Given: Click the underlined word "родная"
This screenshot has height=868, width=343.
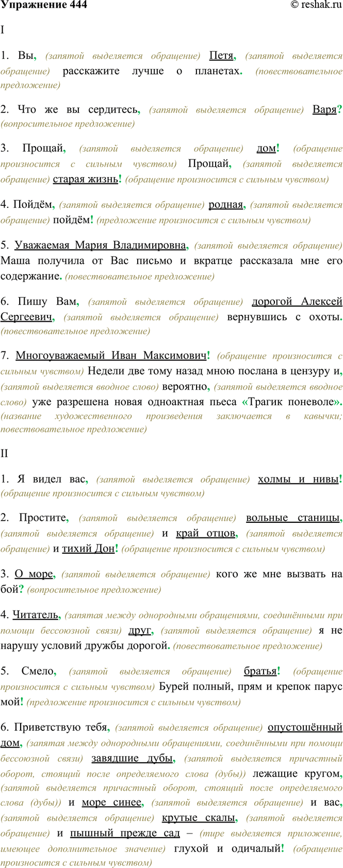Looking at the screenshot, I should point(225,205).
